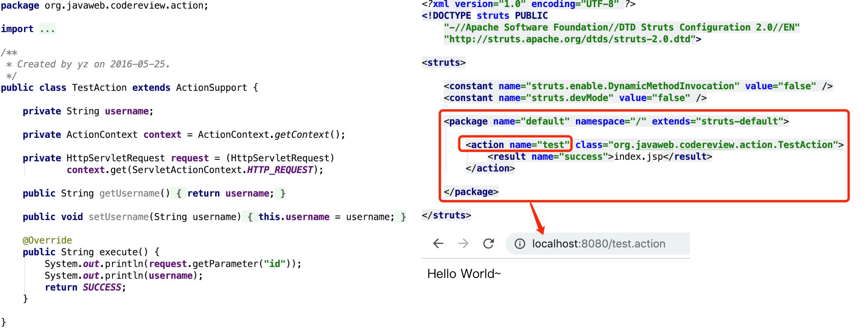The width and height of the screenshot is (868, 332).
Task: Click the struts-2.0.dtd URL string
Action: [570, 39]
